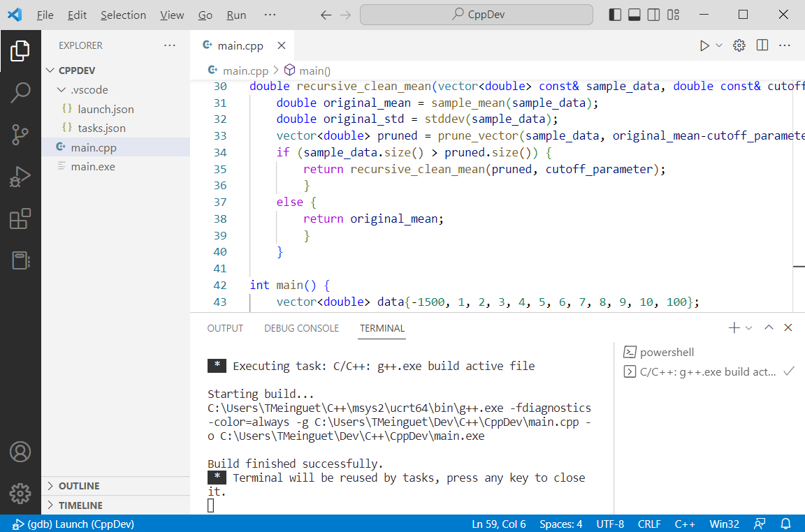This screenshot has width=805, height=532.
Task: Switch to the DEBUG CONSOLE tab
Action: pos(301,327)
